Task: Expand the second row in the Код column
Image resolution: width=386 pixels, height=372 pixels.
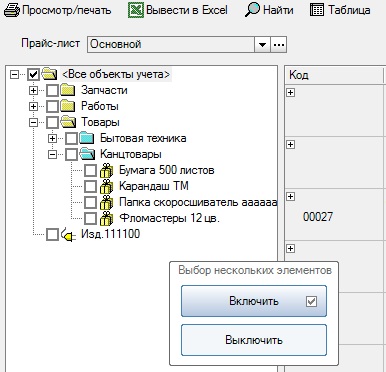Action: click(x=290, y=144)
